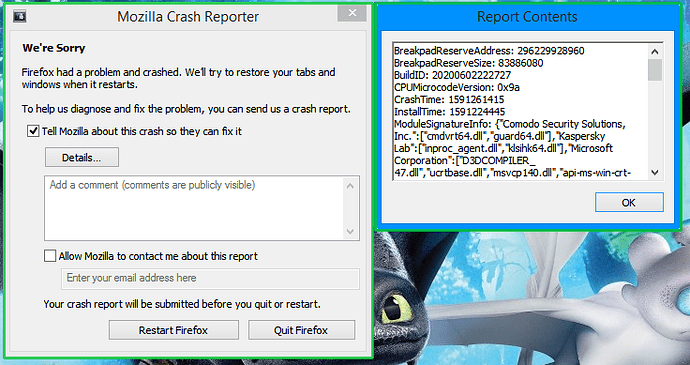Click comment box scrollbar down arrow
Image resolution: width=690 pixels, height=365 pixels.
pos(350,232)
